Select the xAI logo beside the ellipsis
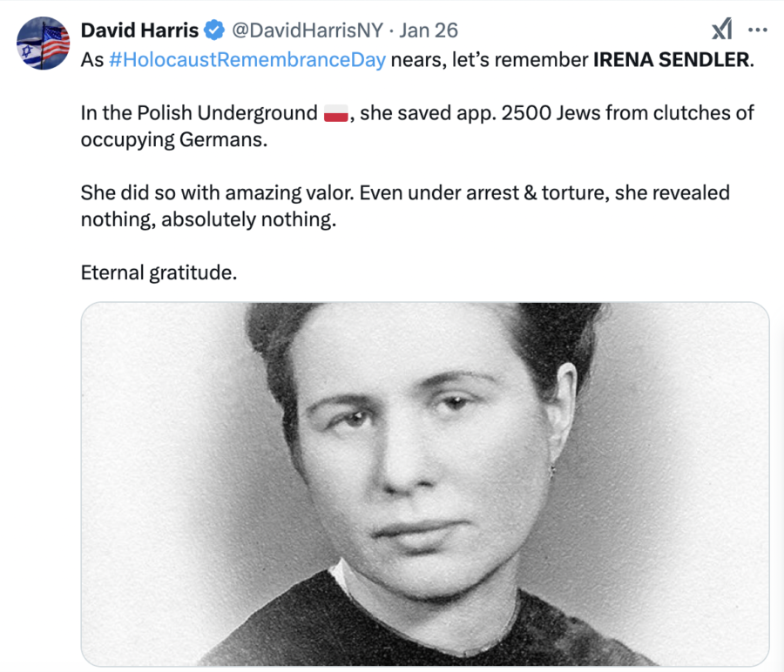The width and height of the screenshot is (784, 672). coord(722,29)
